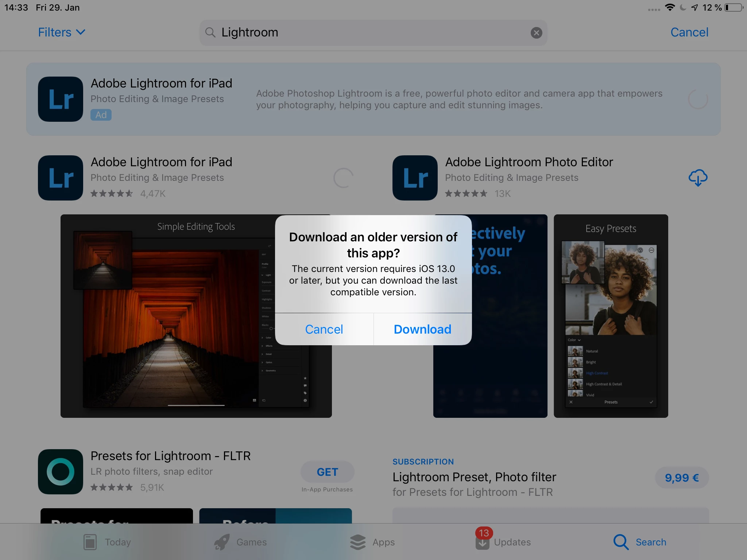Open the Easy Presets screenshot preview

611,316
